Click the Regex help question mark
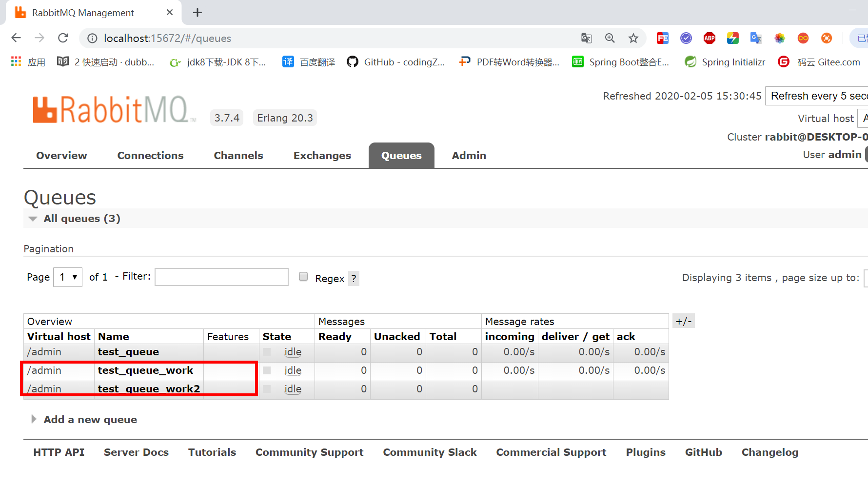This screenshot has width=868, height=489. (354, 279)
